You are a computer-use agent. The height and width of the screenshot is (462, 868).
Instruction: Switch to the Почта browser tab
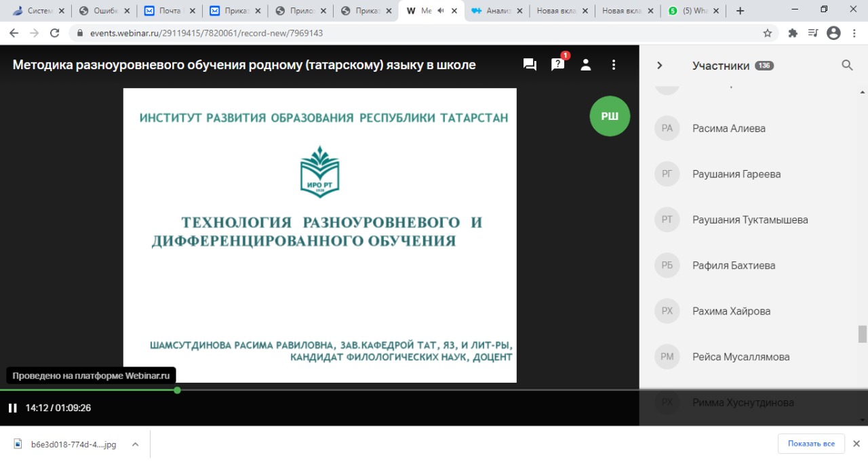coord(170,11)
